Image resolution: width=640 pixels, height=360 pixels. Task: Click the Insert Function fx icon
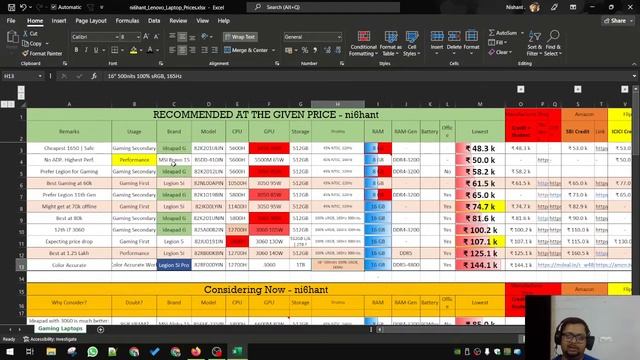(94, 76)
